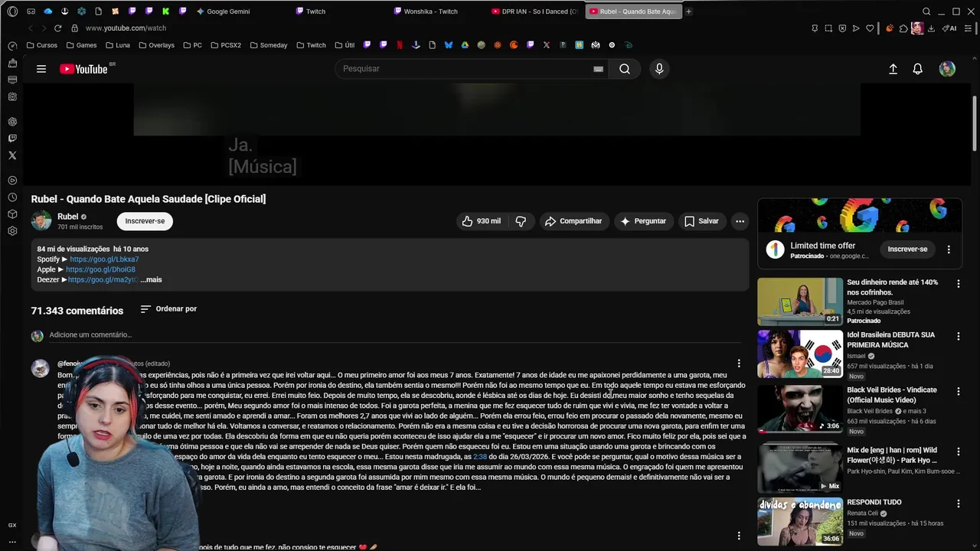Open options for the Limited time offer ad
Screen dimensions: 980x551
pyautogui.click(x=949, y=249)
